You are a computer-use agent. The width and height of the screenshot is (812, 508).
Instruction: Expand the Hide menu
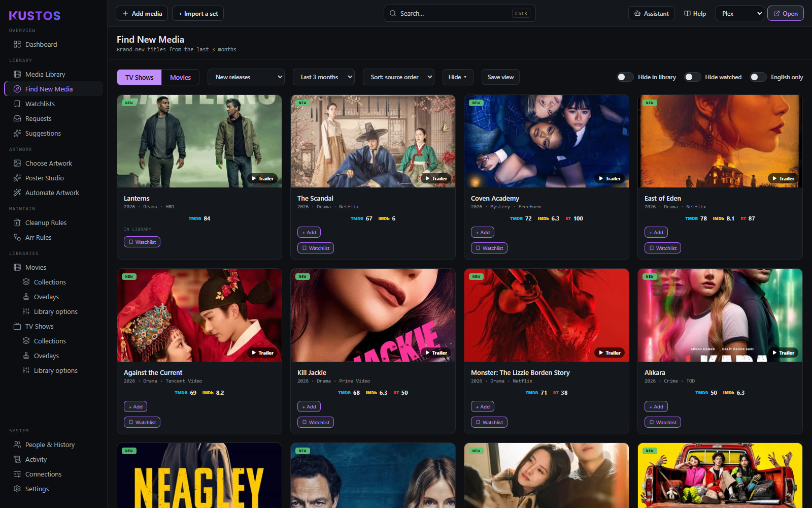pyautogui.click(x=458, y=77)
